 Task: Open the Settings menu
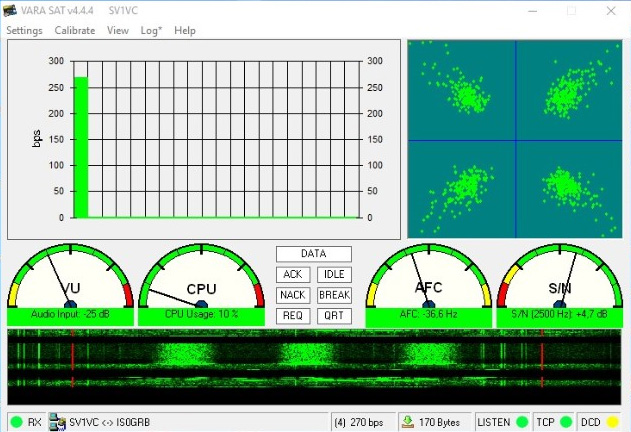[x=25, y=31]
